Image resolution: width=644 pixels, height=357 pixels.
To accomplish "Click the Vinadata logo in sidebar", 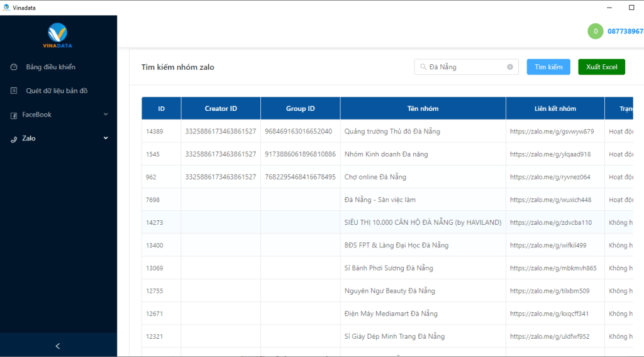I will 58,34.
